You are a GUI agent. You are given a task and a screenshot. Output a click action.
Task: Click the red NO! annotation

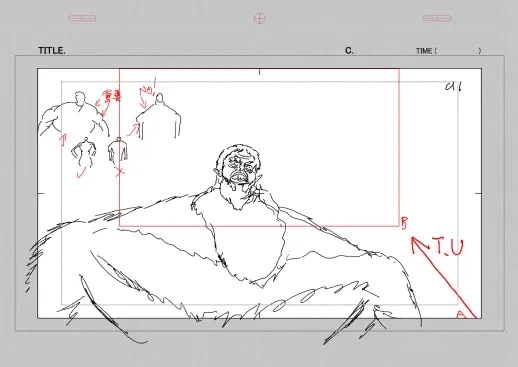pos(147,87)
